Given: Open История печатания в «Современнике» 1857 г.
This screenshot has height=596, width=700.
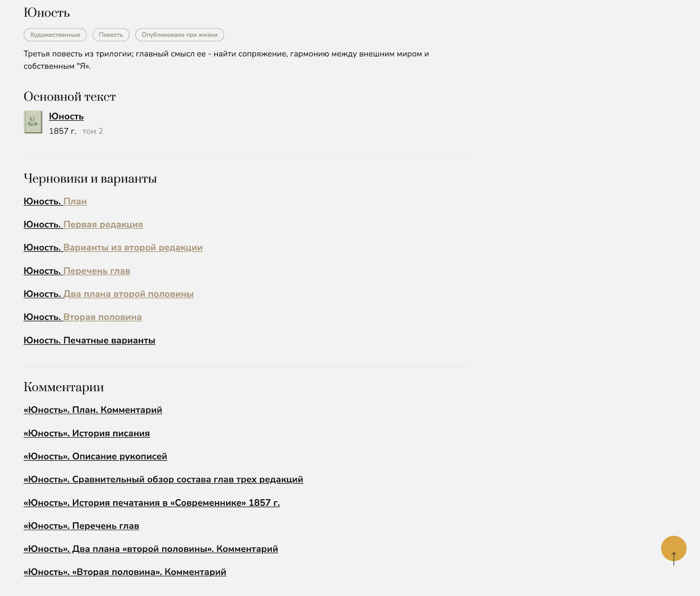Looking at the screenshot, I should 152,503.
